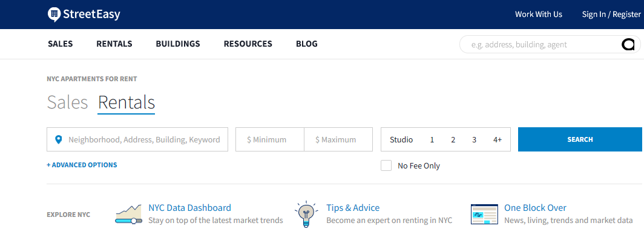Open Tips & Advice link
Screen dimensions: 644x243
click(x=353, y=208)
